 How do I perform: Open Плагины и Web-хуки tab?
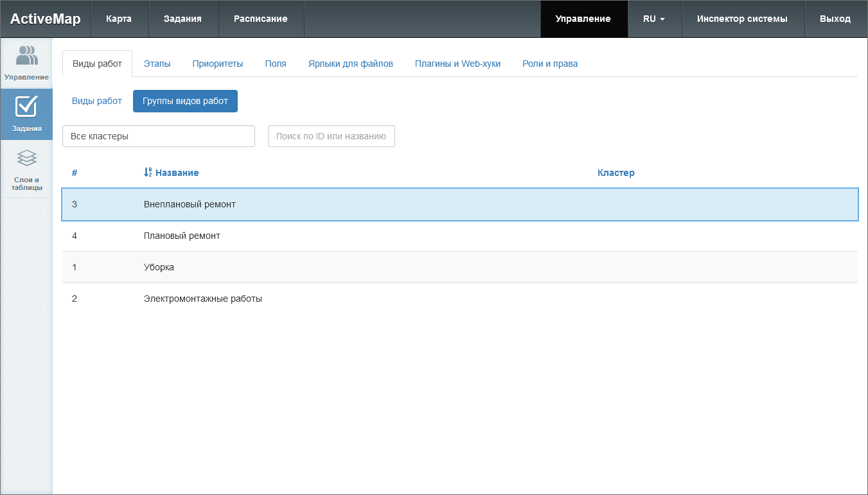457,64
